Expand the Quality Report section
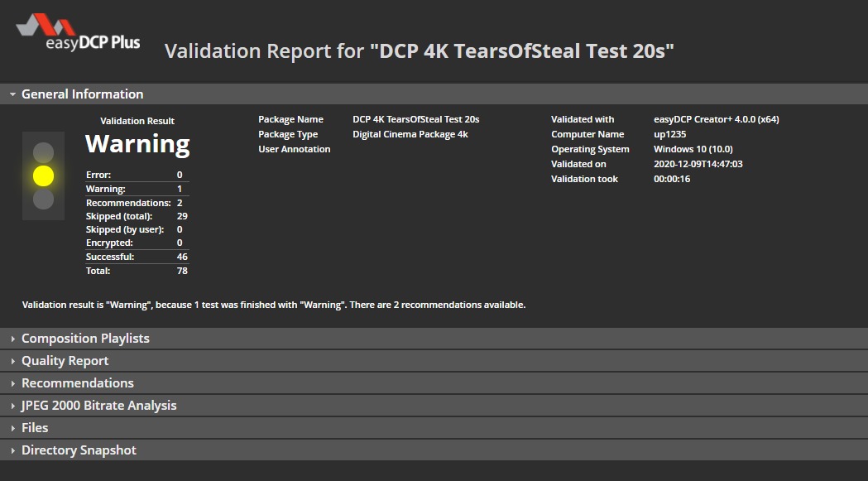 click(x=65, y=361)
